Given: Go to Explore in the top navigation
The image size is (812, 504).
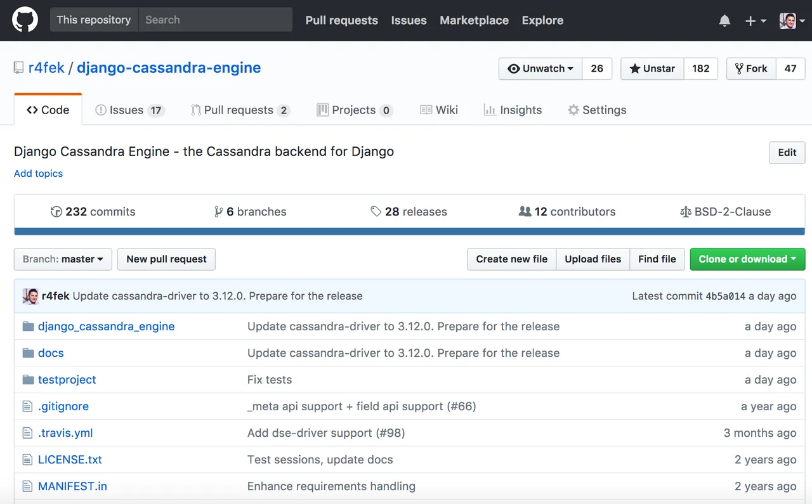Looking at the screenshot, I should pos(542,20).
